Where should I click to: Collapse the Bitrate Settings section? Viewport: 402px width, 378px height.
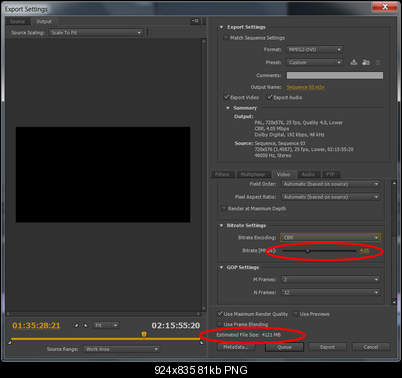pos(221,226)
